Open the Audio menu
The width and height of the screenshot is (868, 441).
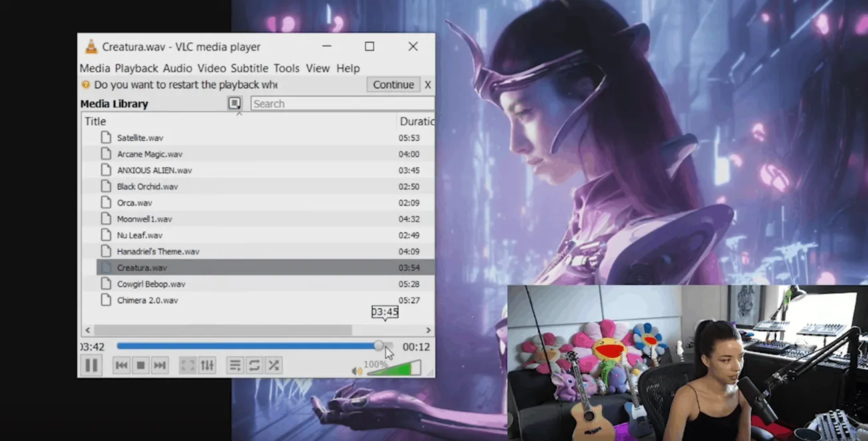tap(178, 68)
